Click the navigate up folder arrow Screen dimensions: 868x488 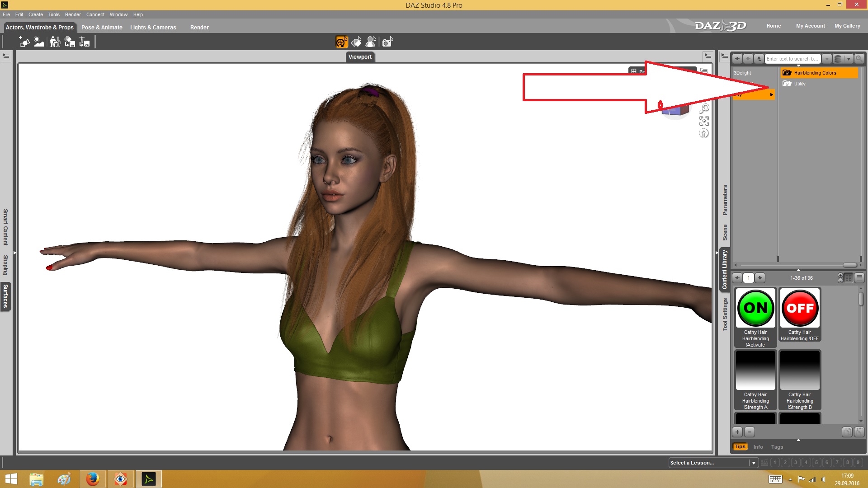pyautogui.click(x=759, y=59)
